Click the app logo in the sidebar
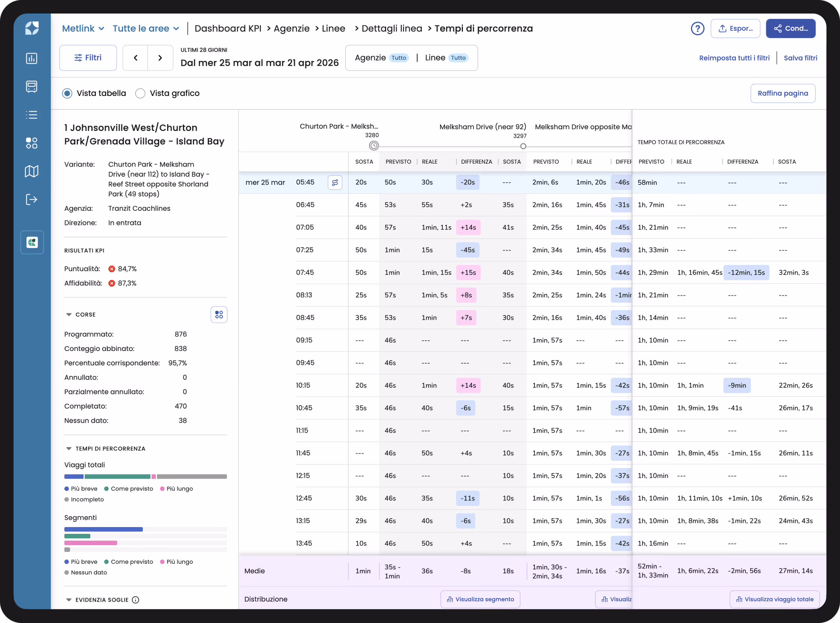 [x=32, y=28]
